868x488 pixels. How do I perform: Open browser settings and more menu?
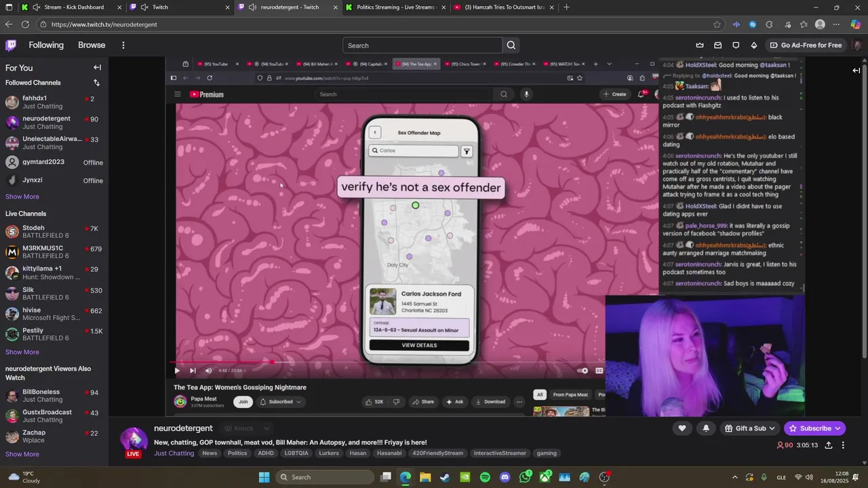[x=836, y=24]
